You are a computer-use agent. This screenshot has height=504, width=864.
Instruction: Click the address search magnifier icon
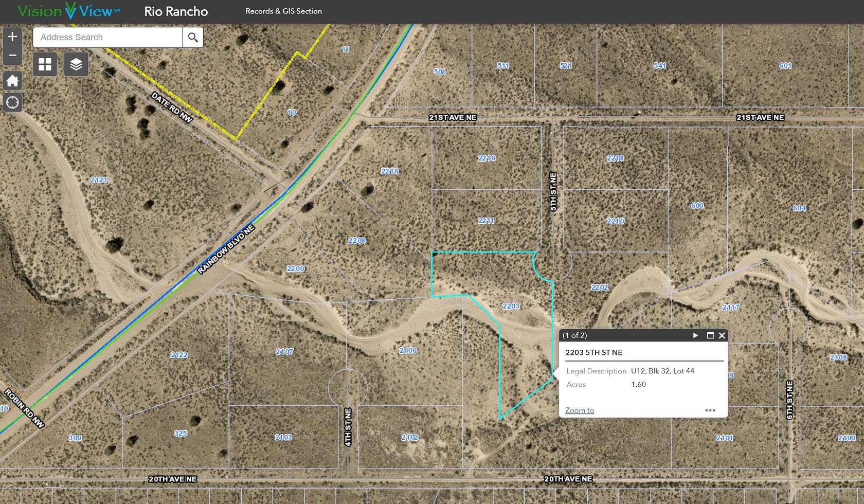click(x=192, y=37)
